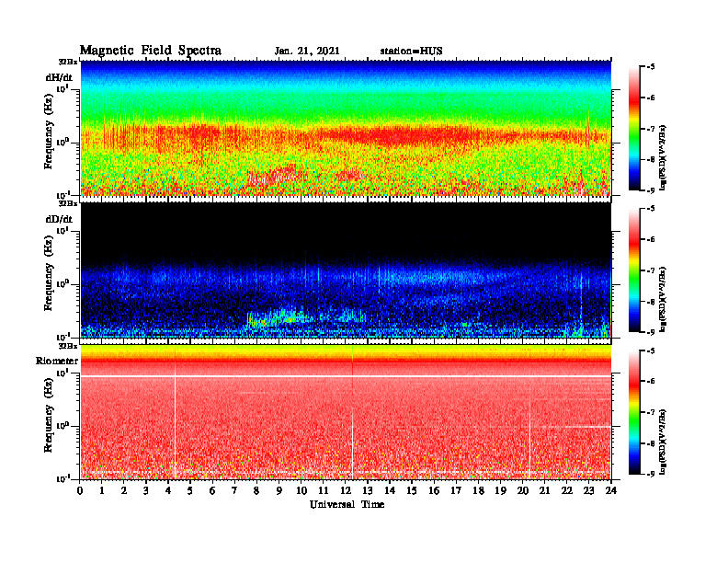Click the 'Universal Time' axis title
Image resolution: width=728 pixels, height=563 pixels.
tap(347, 504)
